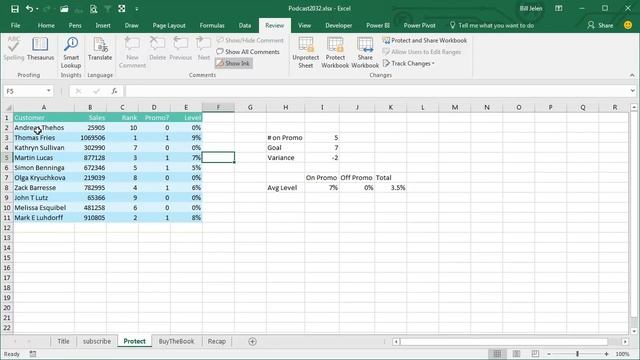This screenshot has width=640, height=360.
Task: Collapse the ribbon
Action: coord(632,75)
